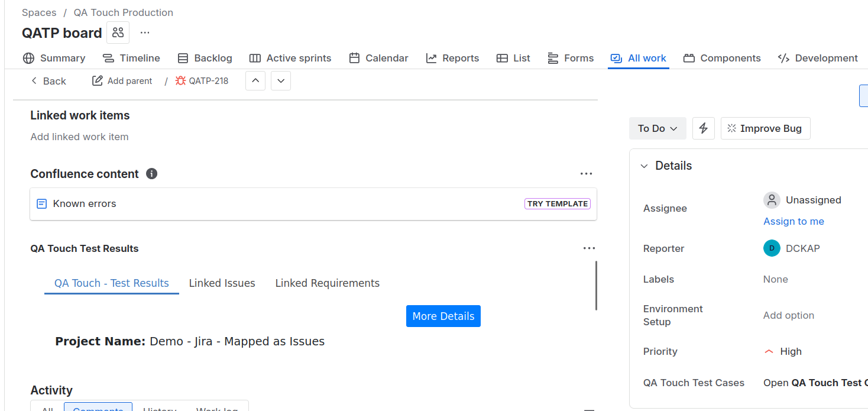Viewport: 868px width, 411px height.
Task: Click Add option in Environment Setup
Action: 788,315
